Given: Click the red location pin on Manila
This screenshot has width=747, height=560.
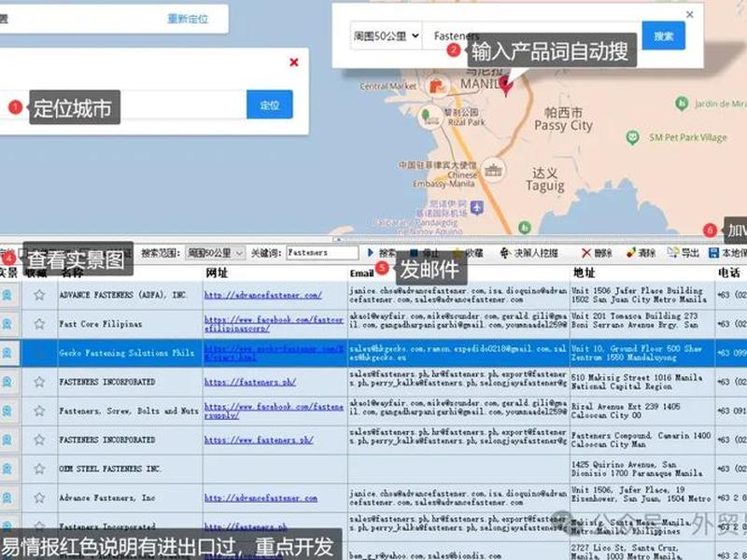Looking at the screenshot, I should click(x=506, y=86).
